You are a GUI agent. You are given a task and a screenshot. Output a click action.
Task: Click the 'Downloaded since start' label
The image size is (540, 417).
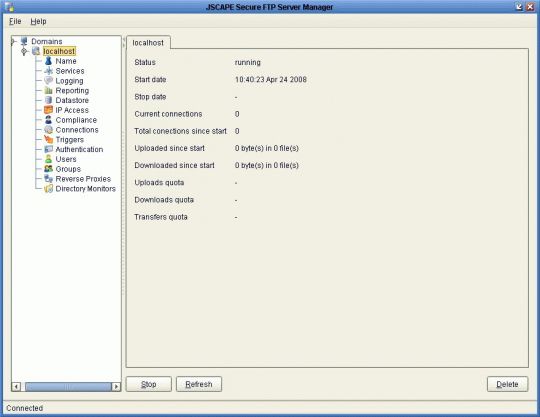(x=175, y=166)
